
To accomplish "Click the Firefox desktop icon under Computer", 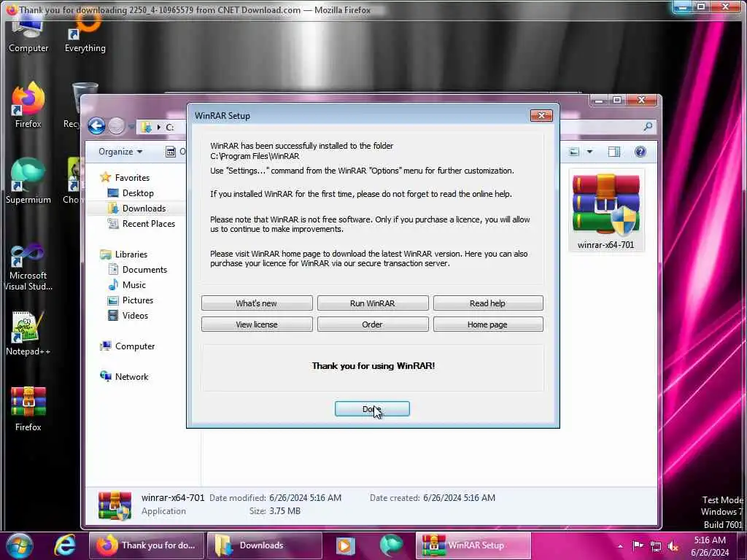I will tap(28, 105).
